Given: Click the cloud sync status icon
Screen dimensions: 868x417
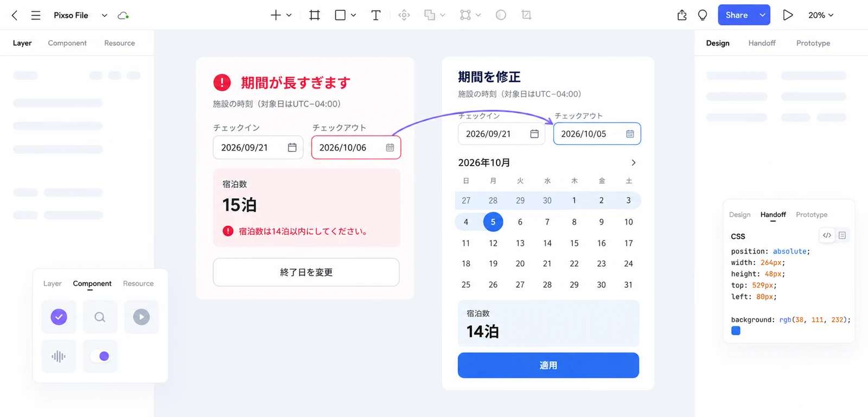Looking at the screenshot, I should coord(123,15).
